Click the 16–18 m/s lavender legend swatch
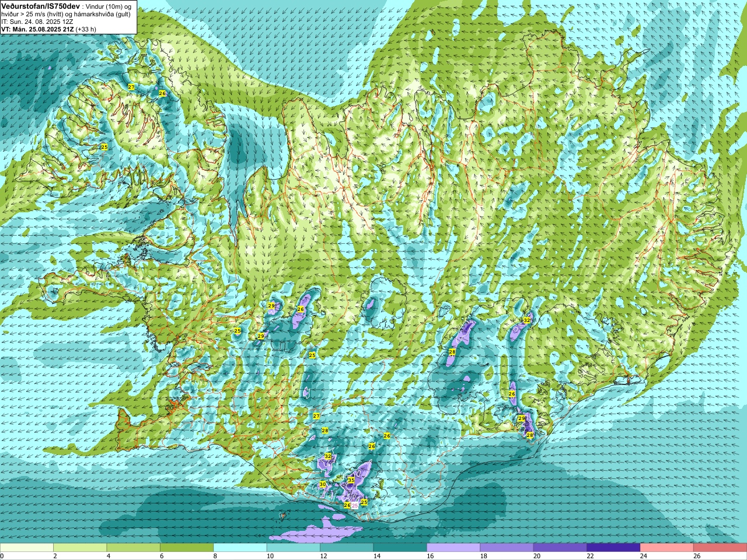The height and width of the screenshot is (560, 747). pos(453,548)
